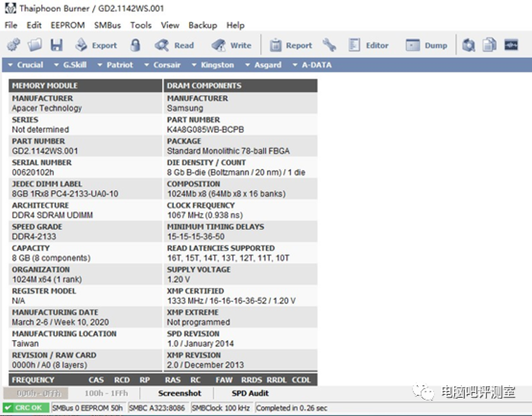Click the CRC OK status indicator
This screenshot has height=416, width=532.
[x=26, y=408]
